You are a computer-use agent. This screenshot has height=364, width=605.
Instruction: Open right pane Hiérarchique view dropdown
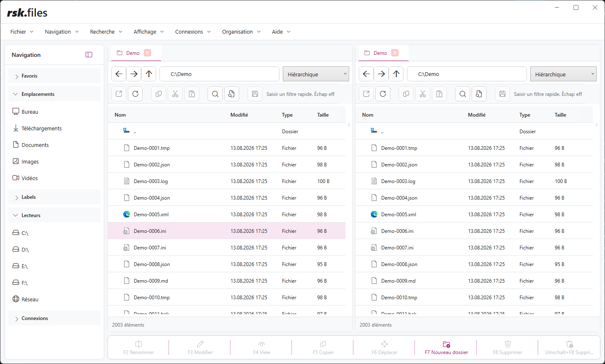coord(563,74)
